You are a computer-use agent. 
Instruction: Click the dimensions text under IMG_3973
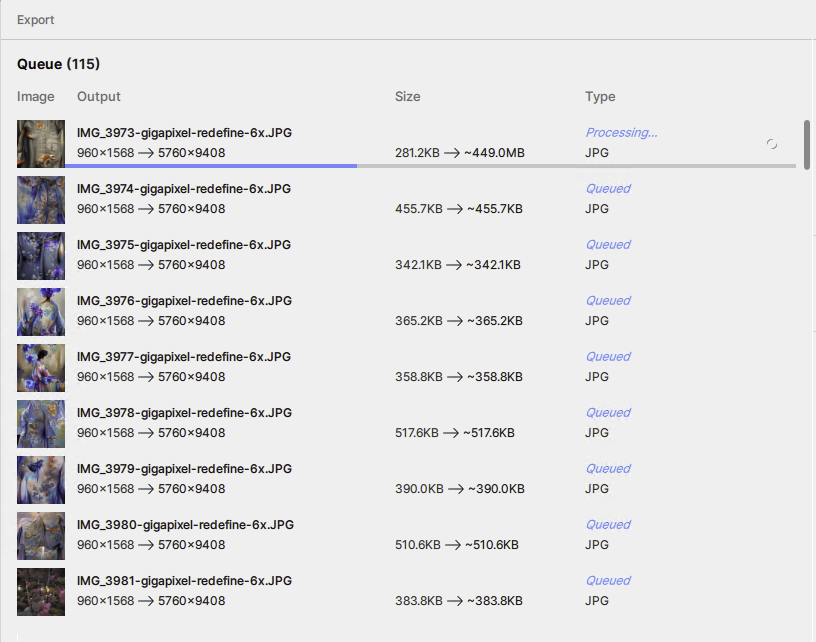click(151, 153)
